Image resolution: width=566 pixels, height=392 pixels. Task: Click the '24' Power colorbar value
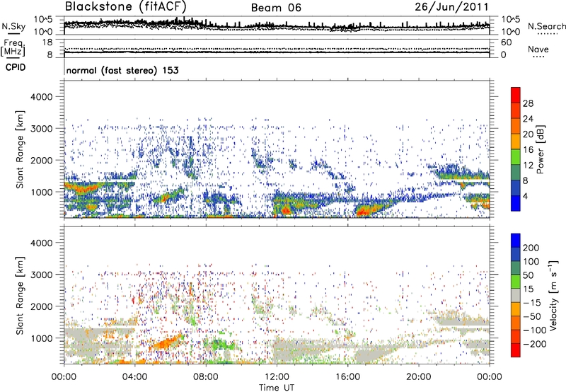pyautogui.click(x=528, y=119)
